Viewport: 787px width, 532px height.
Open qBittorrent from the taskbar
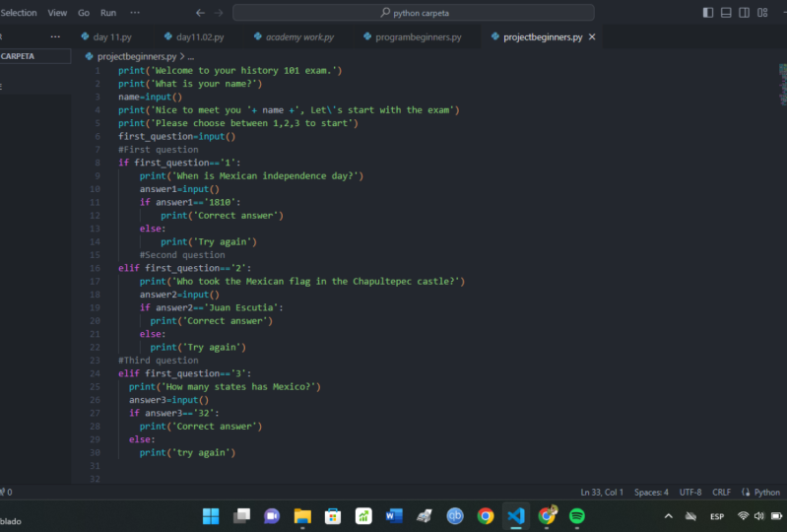455,516
